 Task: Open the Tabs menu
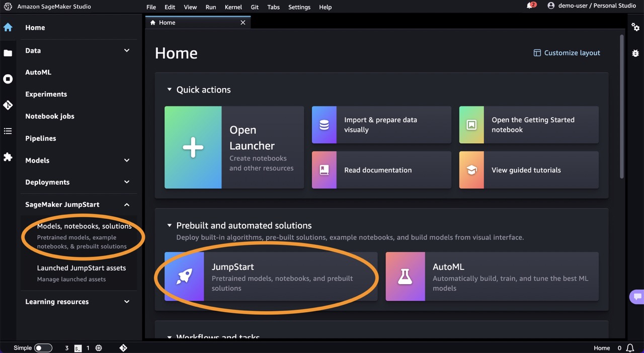[274, 7]
